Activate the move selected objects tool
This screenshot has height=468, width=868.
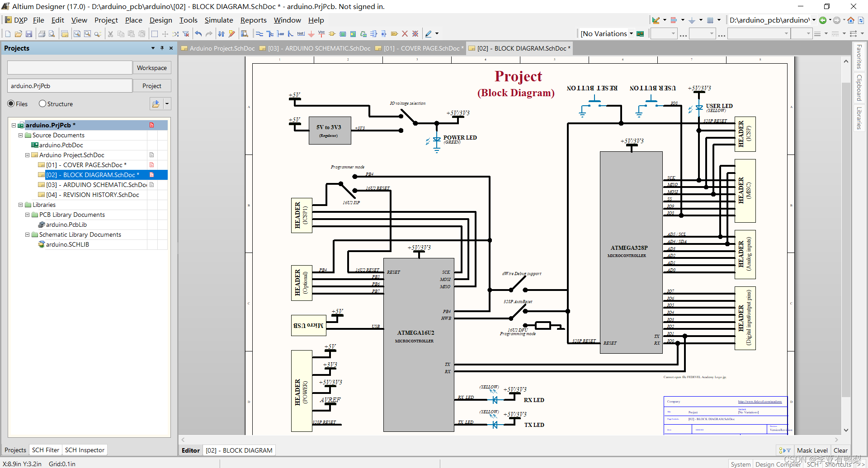(165, 34)
